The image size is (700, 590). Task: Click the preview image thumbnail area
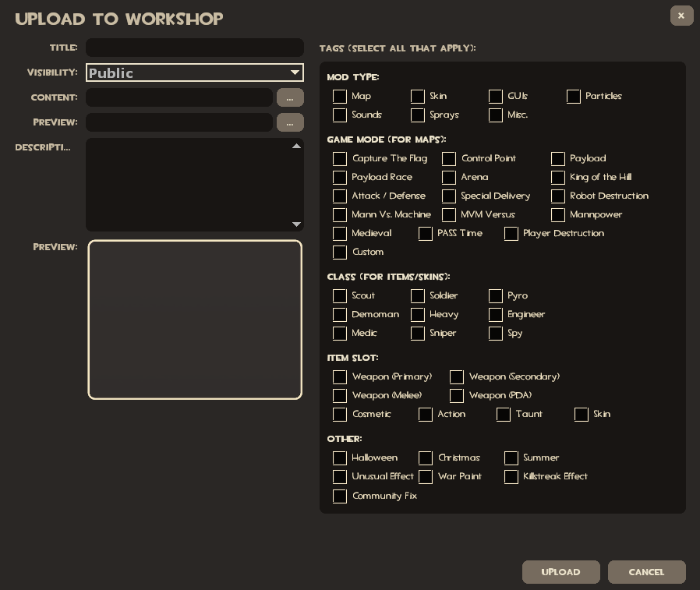point(195,320)
